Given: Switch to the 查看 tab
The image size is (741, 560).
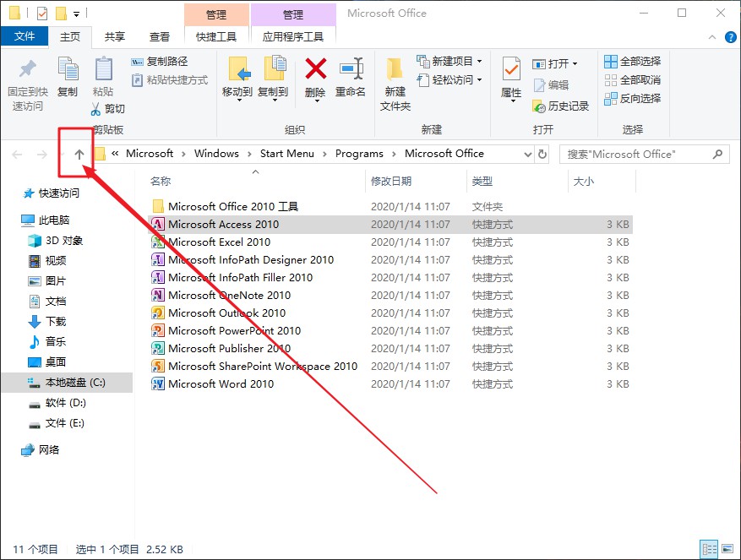Looking at the screenshot, I should click(x=159, y=36).
